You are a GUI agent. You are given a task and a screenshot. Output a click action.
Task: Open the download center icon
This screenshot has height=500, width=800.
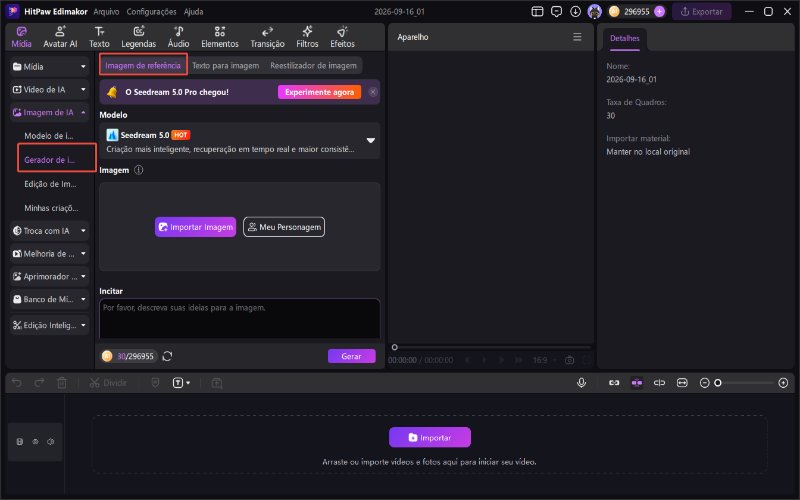[x=575, y=11]
